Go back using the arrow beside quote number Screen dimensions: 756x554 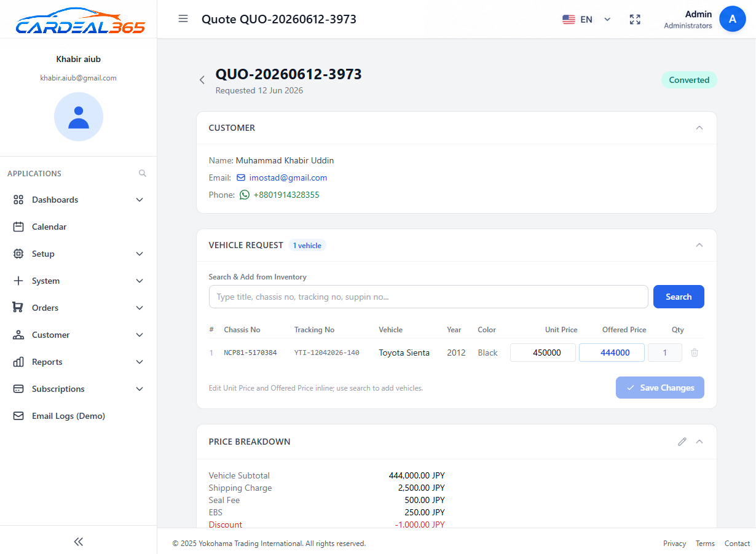[202, 80]
